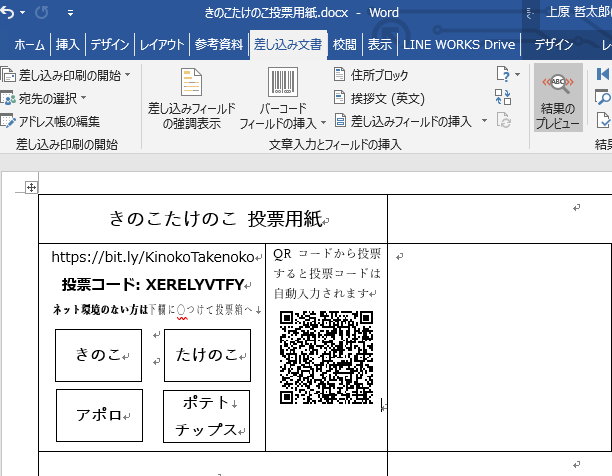The image size is (612, 476).
Task: Click the Check for Errors icon
Action: [x=603, y=120]
